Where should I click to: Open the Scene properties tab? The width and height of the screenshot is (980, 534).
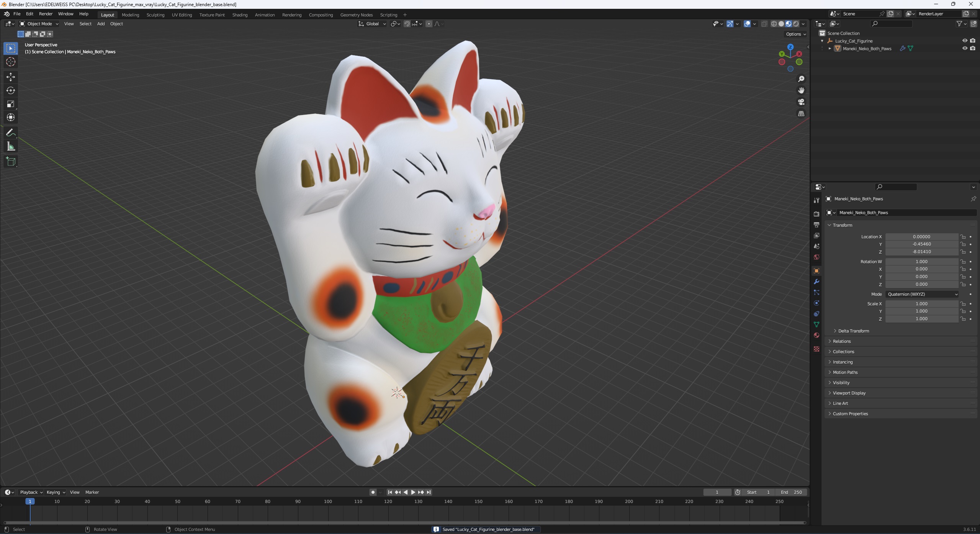[816, 246]
